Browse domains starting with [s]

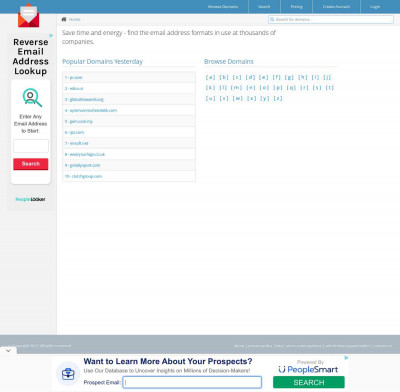click(x=317, y=88)
